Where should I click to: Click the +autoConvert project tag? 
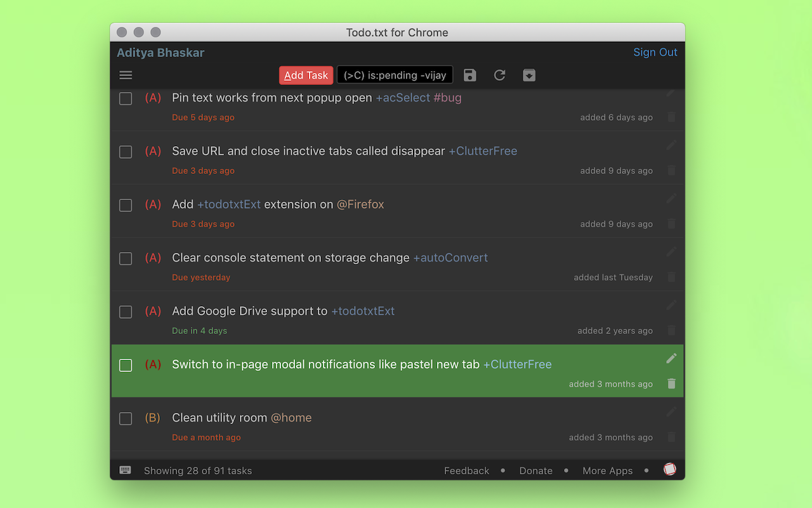tap(450, 258)
